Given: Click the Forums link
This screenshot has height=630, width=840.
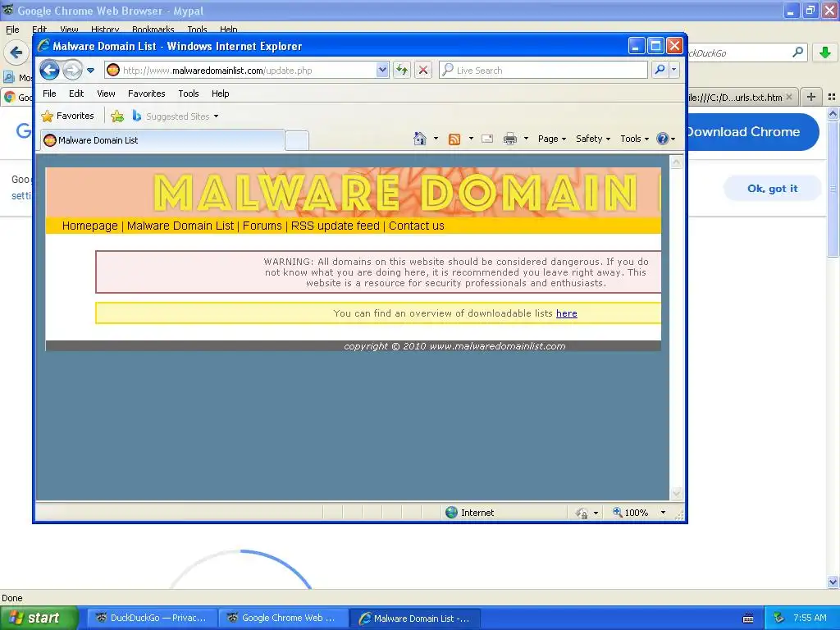Looking at the screenshot, I should click(262, 226).
